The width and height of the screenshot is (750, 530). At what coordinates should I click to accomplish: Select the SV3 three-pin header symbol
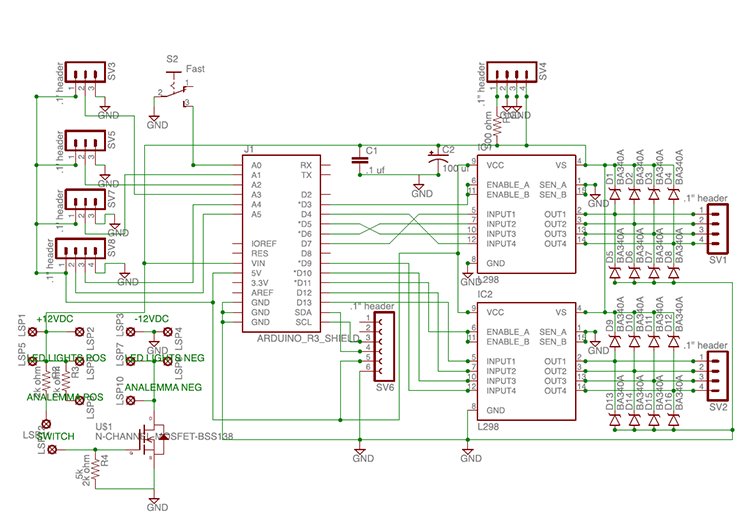[85, 72]
